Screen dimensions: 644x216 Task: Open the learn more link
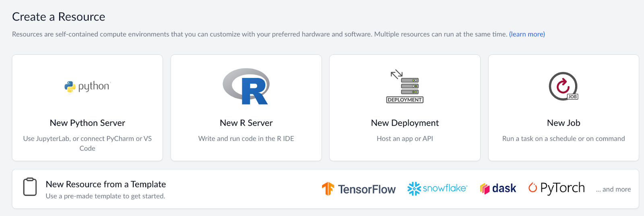click(527, 34)
